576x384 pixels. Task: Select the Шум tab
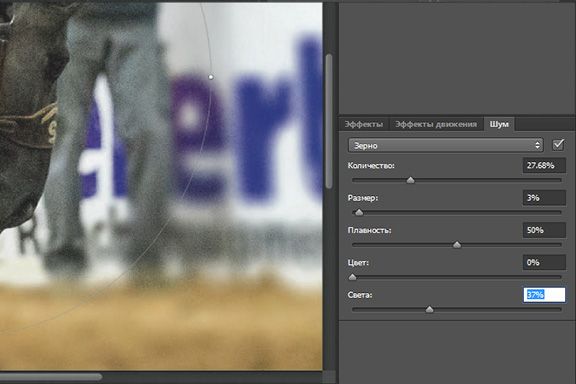[499, 124]
